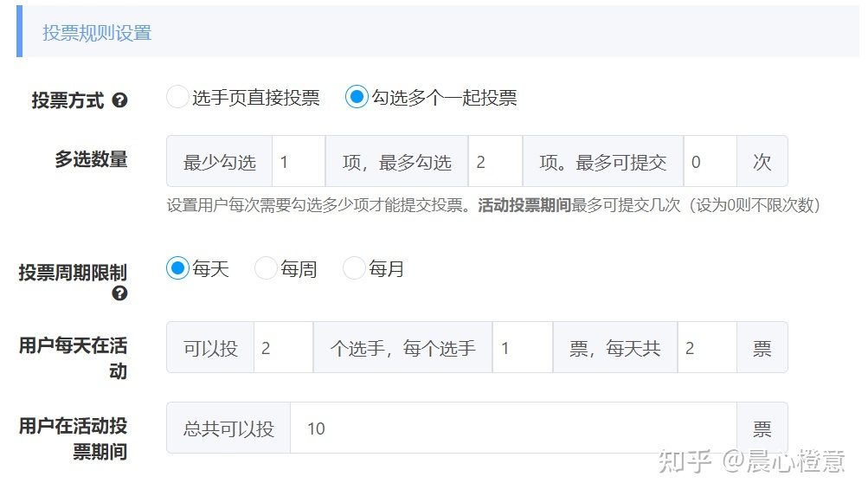Click the 个选手，每个选手 addon text
Viewport: 868px width, 496px height.
[x=403, y=348]
